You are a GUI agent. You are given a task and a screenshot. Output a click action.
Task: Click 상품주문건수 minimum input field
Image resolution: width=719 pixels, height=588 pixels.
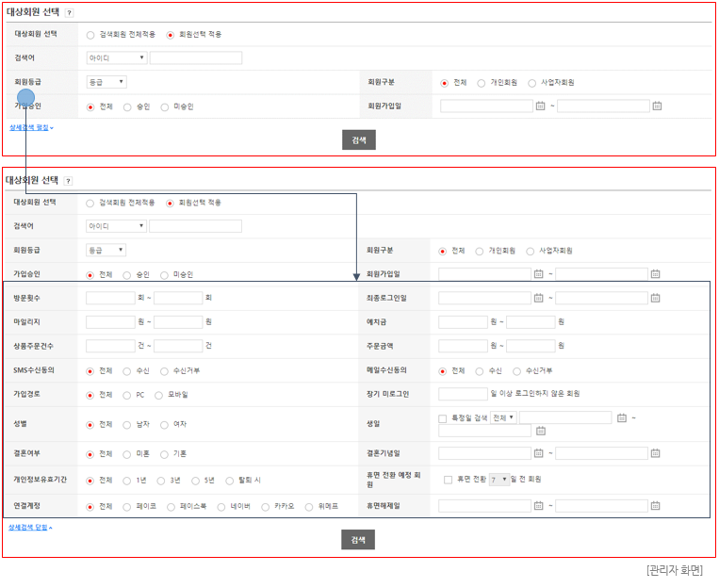(x=110, y=346)
